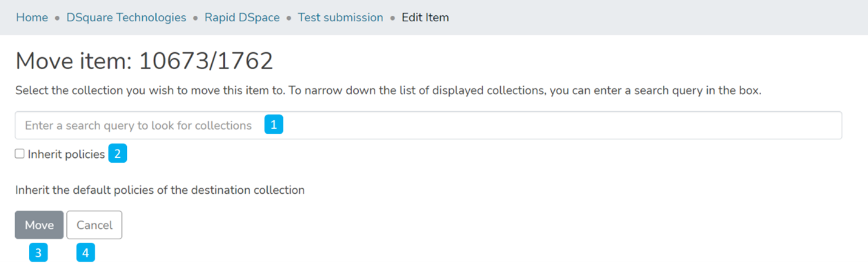Screen dimensions: 868x269
Task: Click separator dot between Rapid DSpace and Test submission
Action: pyautogui.click(x=289, y=18)
